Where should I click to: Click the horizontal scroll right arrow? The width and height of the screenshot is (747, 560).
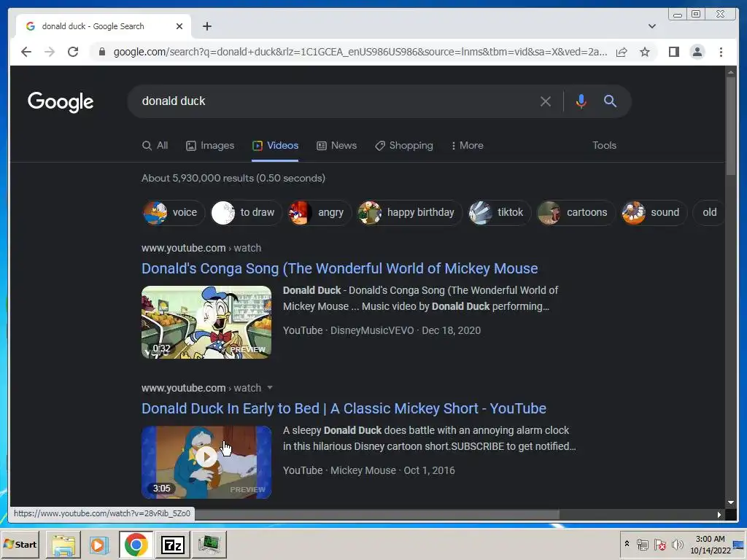coord(719,515)
